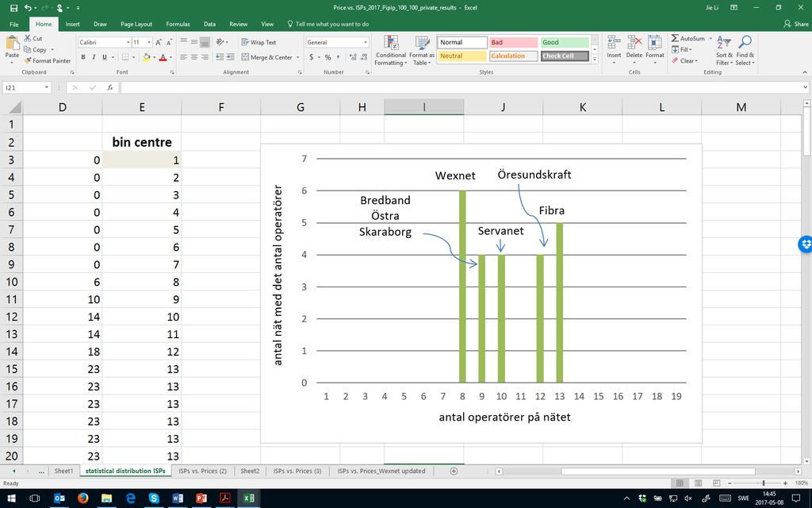Viewport: 812px width, 508px height.
Task: Click Conditional Formatting icon
Action: 391,43
